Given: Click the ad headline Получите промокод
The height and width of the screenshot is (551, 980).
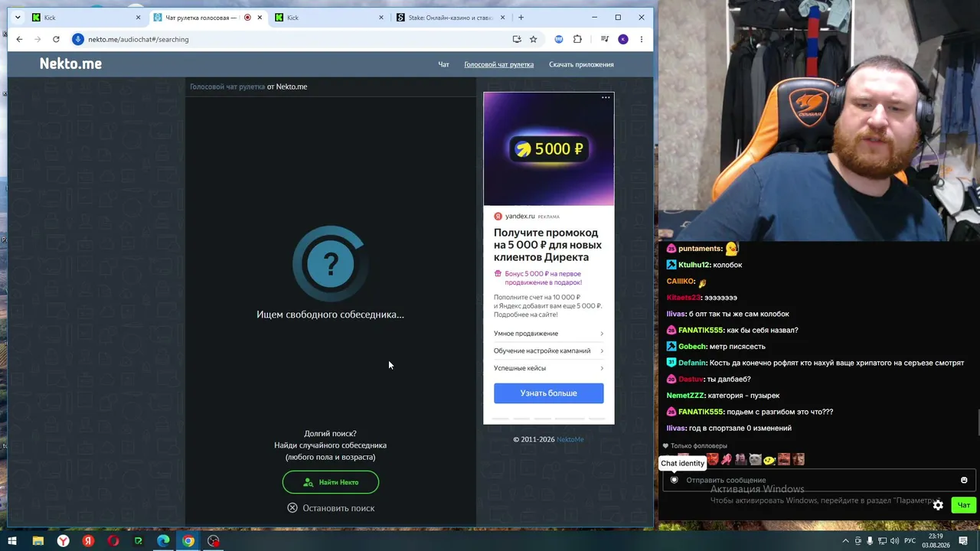Looking at the screenshot, I should point(547,245).
